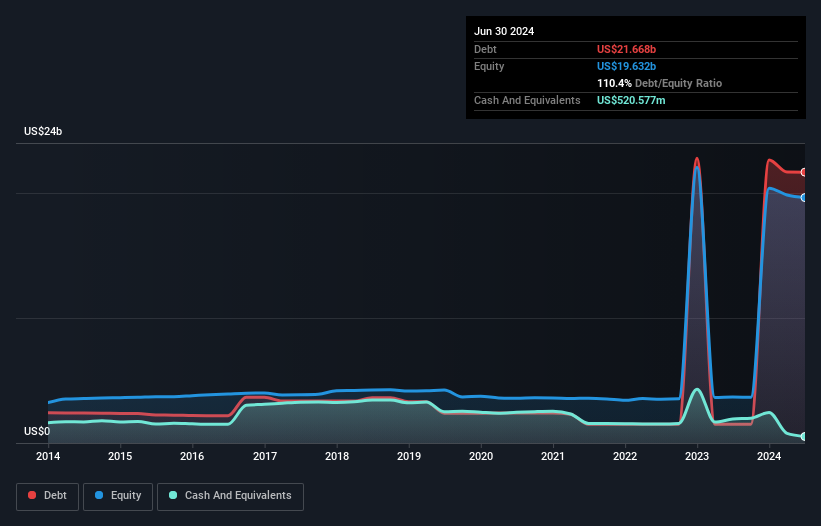Click the US$21.668b debt value

coord(626,49)
